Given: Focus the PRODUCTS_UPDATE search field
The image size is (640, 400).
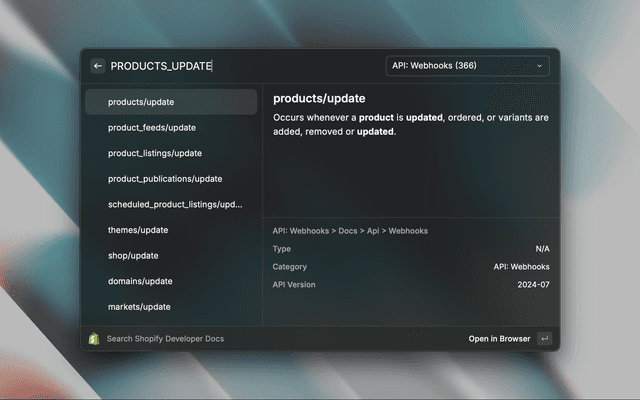Looking at the screenshot, I should pyautogui.click(x=240, y=66).
